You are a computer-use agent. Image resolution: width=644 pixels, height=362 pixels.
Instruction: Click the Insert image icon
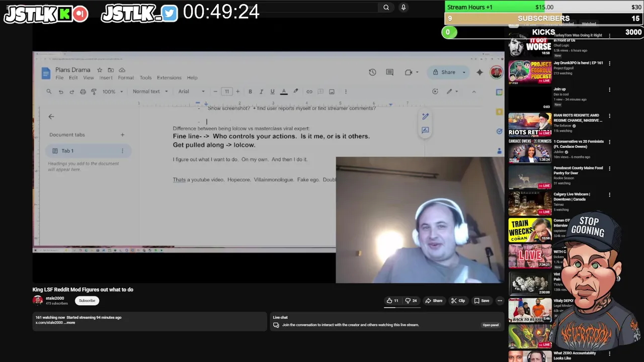click(332, 92)
